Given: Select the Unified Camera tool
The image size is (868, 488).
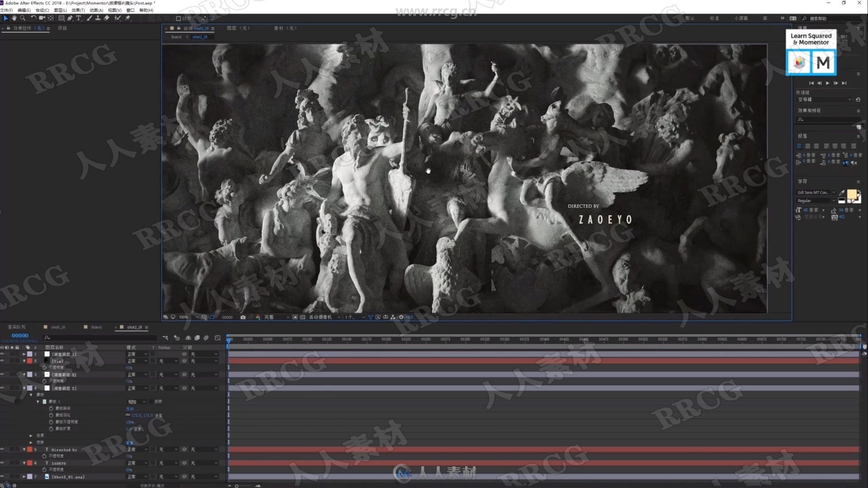Looking at the screenshot, I should pos(42,18).
